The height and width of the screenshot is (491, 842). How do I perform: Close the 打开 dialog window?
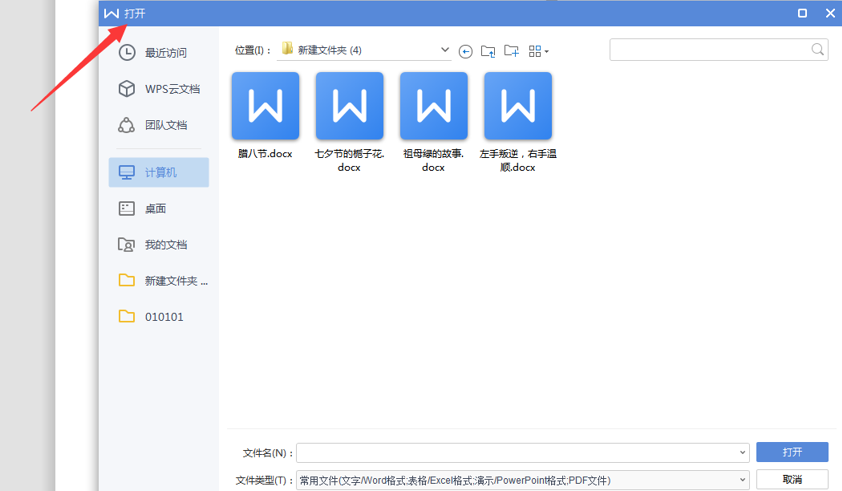[x=830, y=13]
